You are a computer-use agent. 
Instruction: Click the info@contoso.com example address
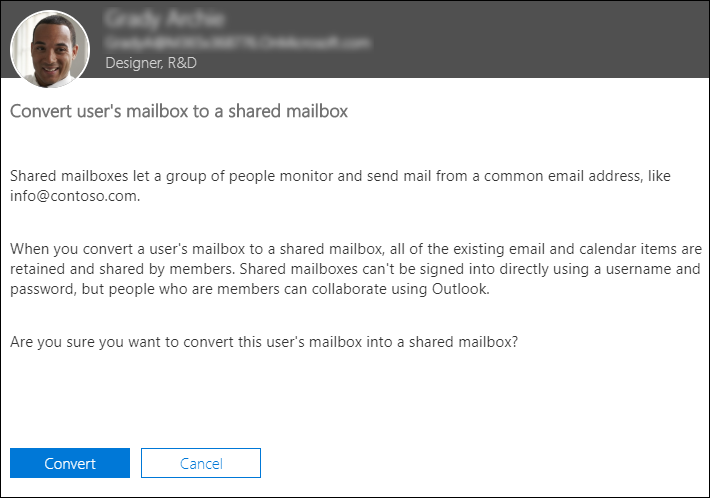click(75, 196)
